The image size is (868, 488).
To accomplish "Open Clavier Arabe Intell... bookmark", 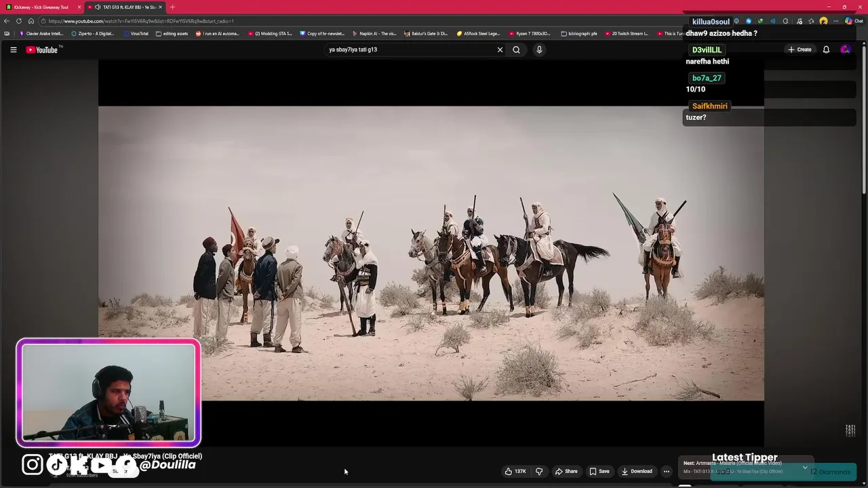I will pos(41,33).
